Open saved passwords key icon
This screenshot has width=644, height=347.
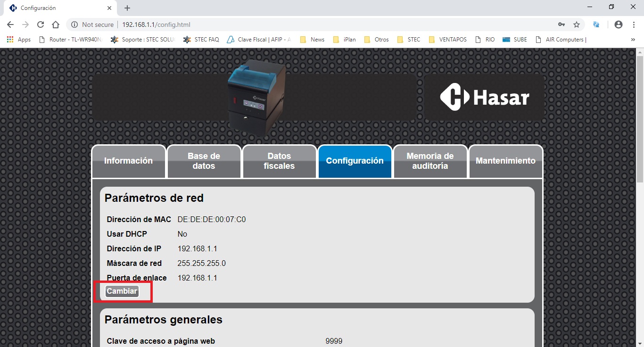tap(561, 25)
